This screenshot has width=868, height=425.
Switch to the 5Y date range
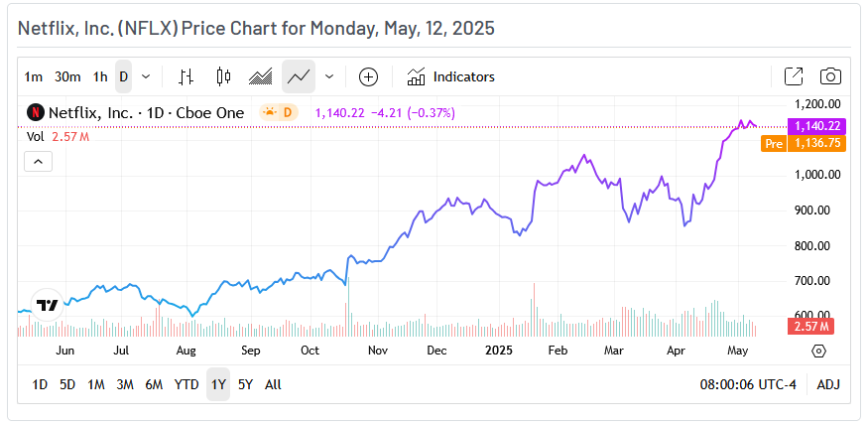[x=245, y=384]
